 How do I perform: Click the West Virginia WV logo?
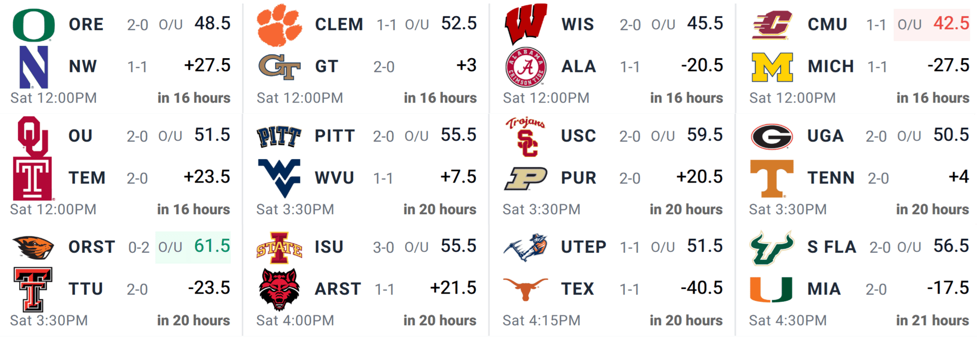279,178
